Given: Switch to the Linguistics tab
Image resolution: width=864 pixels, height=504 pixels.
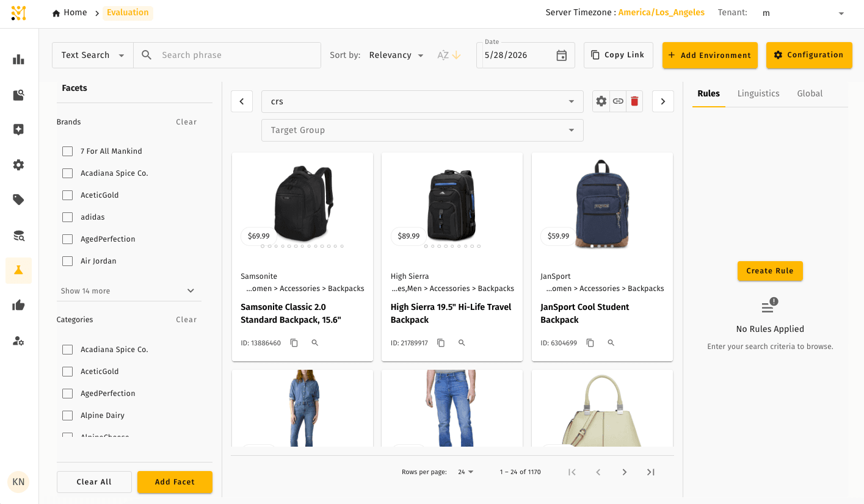Looking at the screenshot, I should pyautogui.click(x=758, y=93).
